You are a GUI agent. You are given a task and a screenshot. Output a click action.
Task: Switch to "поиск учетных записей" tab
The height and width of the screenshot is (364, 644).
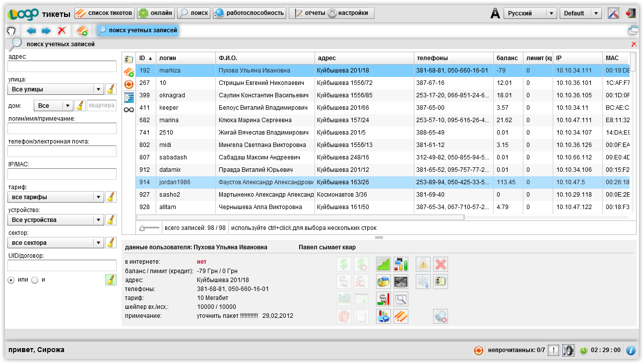pos(137,31)
